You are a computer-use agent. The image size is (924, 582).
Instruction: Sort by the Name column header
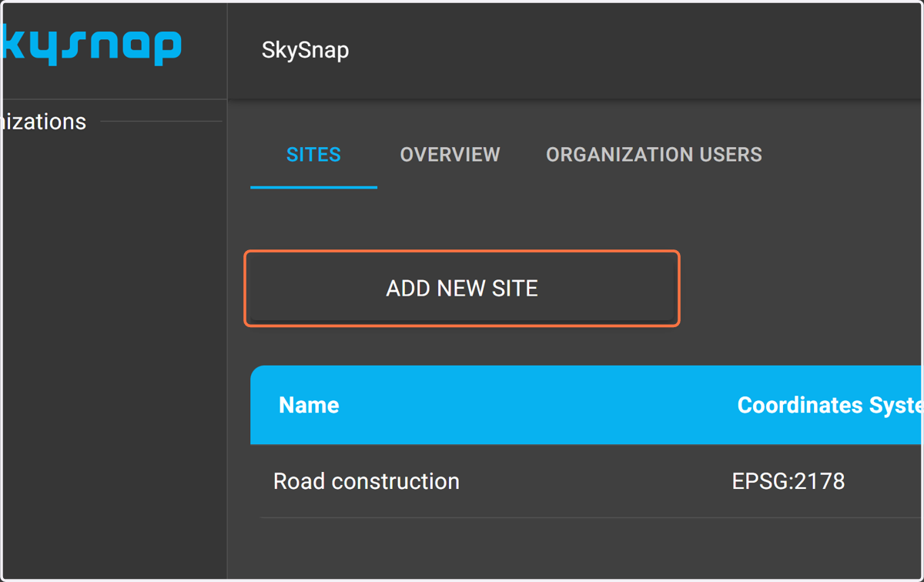[x=309, y=405]
